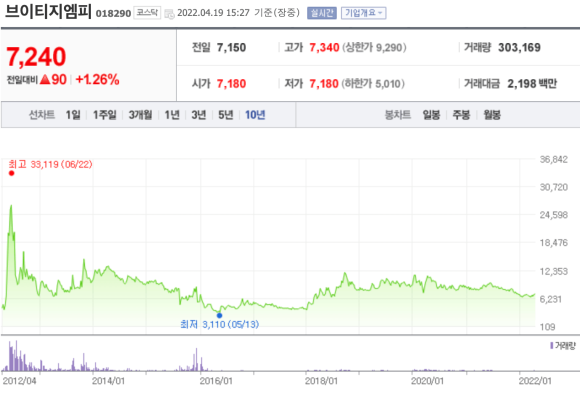
Task: Click the 시가 value 7,180
Action: coord(231,84)
